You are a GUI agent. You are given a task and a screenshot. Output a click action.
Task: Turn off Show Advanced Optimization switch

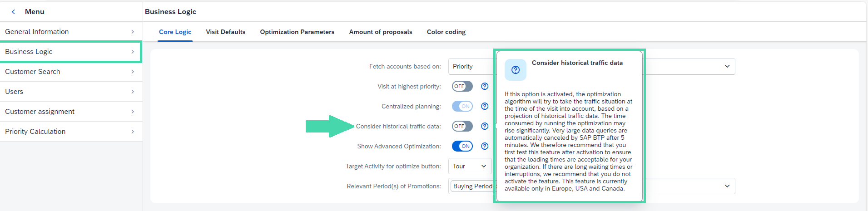(x=462, y=146)
